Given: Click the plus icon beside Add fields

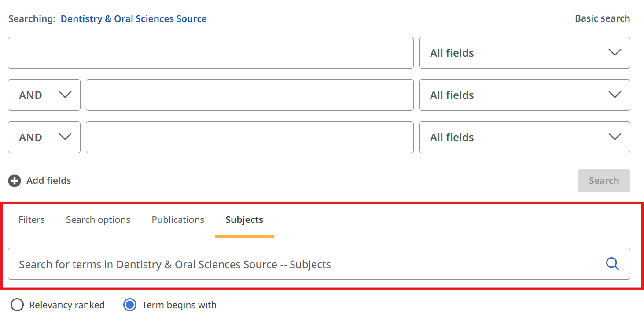Looking at the screenshot, I should tap(15, 181).
